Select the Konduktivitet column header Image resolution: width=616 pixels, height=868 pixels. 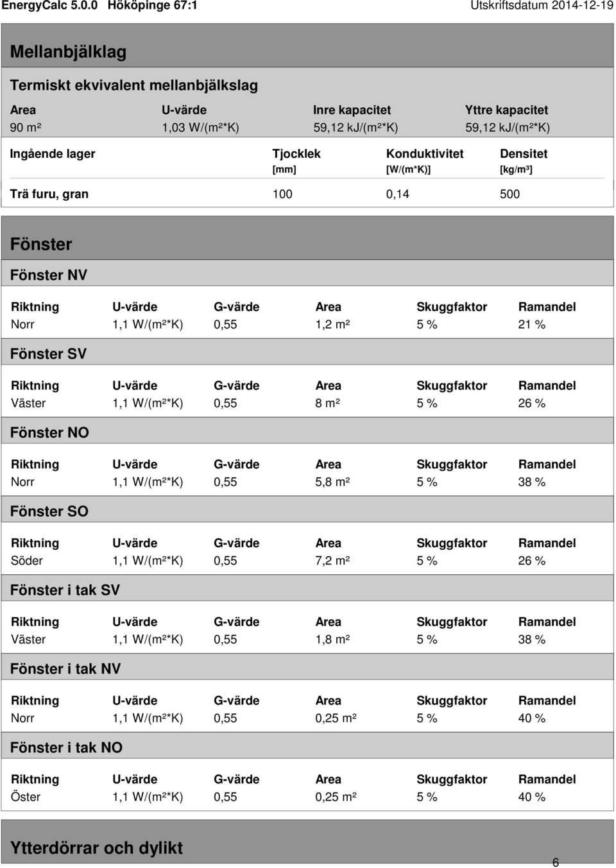click(425, 153)
